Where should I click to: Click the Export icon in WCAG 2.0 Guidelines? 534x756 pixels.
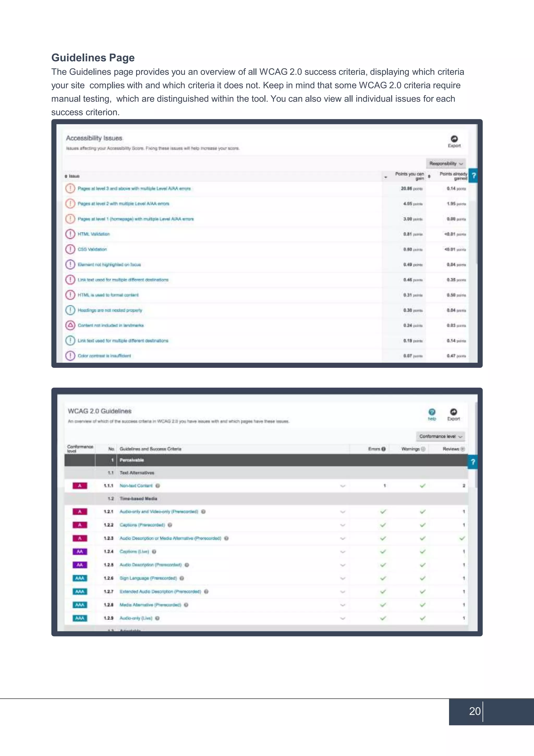tap(453, 412)
